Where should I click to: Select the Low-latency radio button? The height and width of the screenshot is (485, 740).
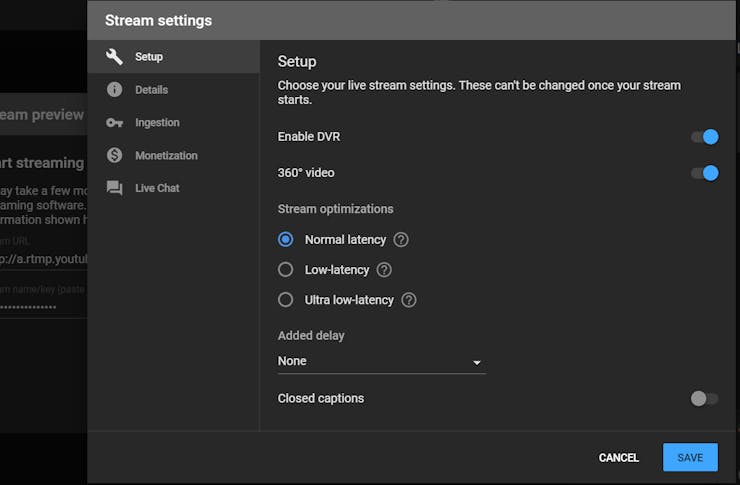click(286, 270)
